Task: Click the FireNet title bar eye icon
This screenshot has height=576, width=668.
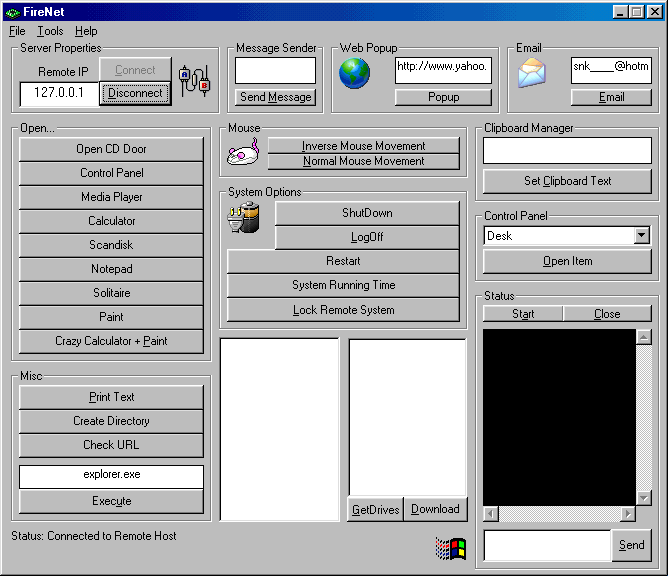Action: point(12,12)
